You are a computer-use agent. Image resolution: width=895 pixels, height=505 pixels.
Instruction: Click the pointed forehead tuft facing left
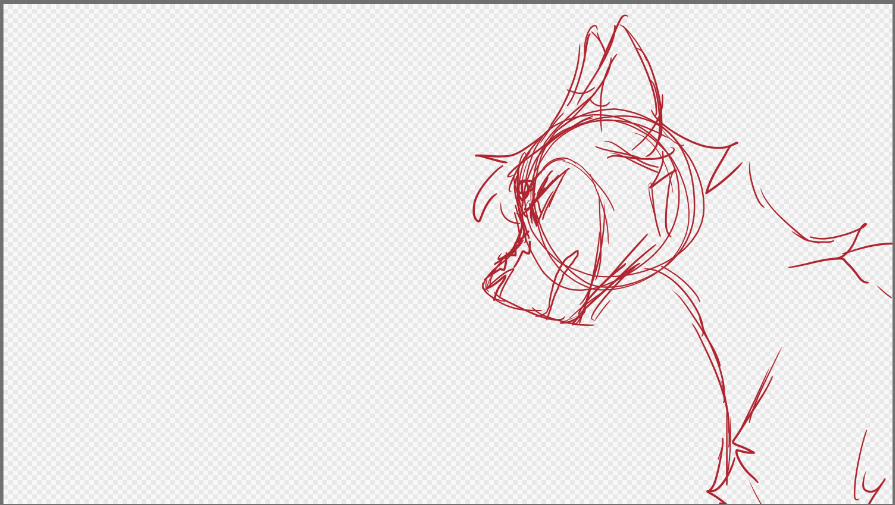[480, 156]
